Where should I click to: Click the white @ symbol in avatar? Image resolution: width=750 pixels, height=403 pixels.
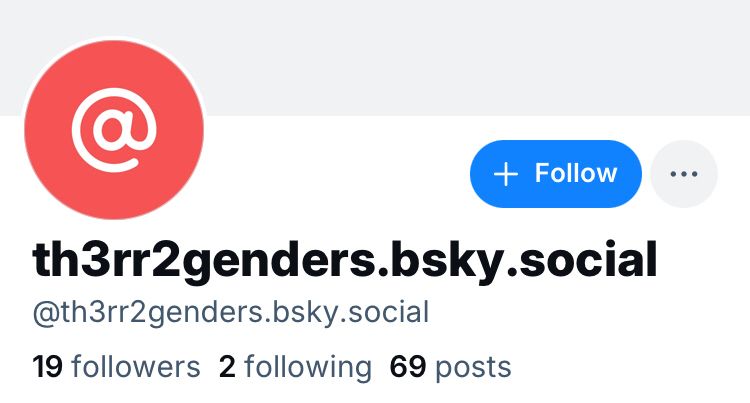coord(114,130)
